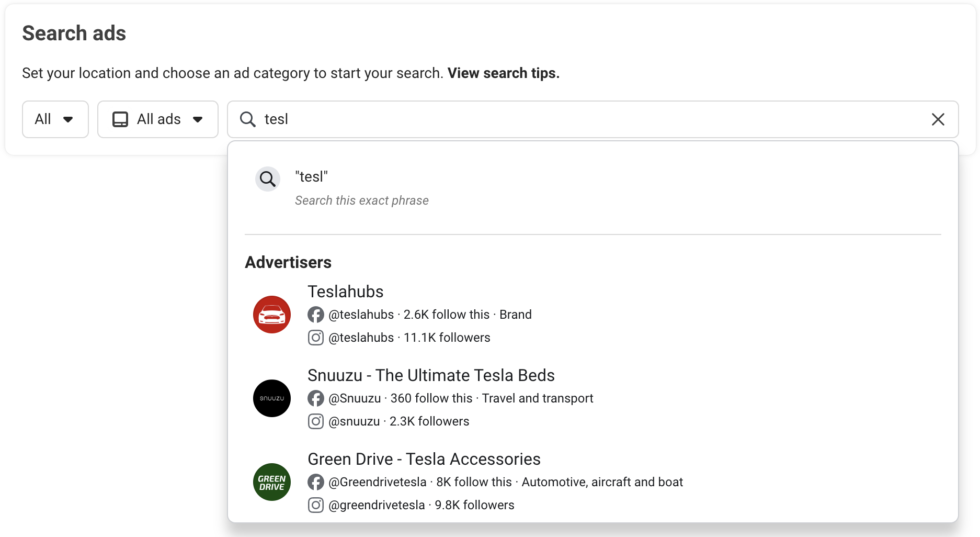
Task: Select Snuuzu - The Ultimate Tesla Beds
Action: pyautogui.click(x=593, y=398)
